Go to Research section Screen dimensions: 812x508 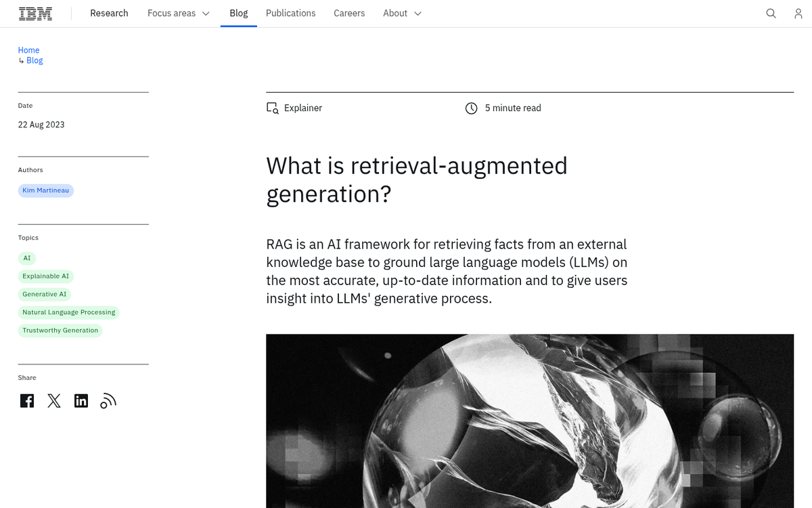pyautogui.click(x=109, y=14)
